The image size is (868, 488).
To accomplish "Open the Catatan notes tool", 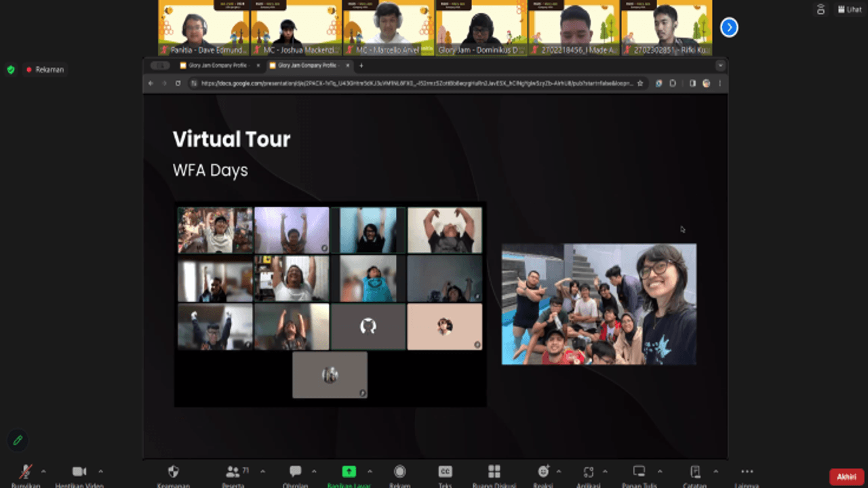I will coord(695,476).
